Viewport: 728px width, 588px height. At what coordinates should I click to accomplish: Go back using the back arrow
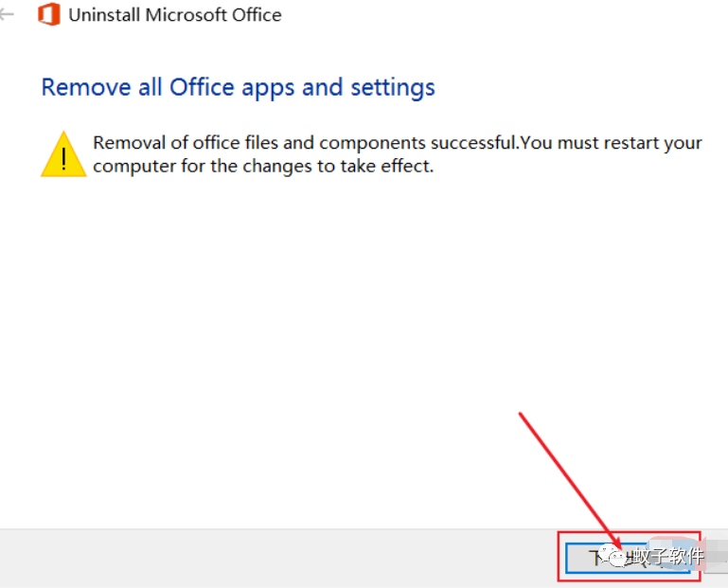[x=6, y=14]
